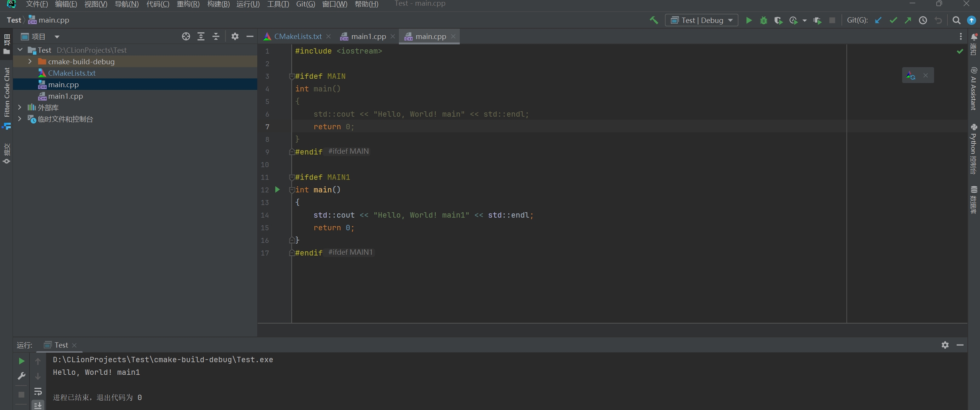
Task: Open project panel settings gear
Action: pyautogui.click(x=235, y=37)
